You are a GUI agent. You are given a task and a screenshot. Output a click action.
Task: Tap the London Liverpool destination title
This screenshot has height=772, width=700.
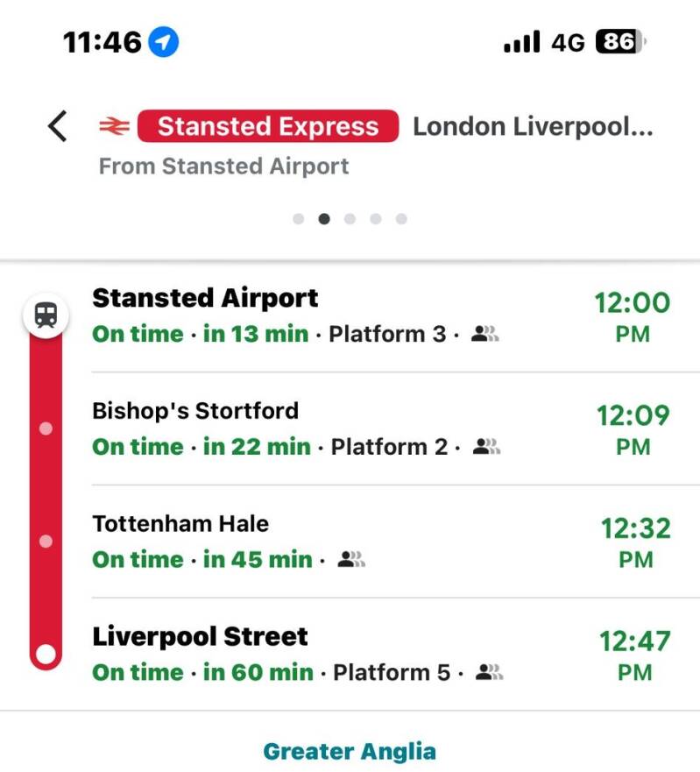[533, 127]
